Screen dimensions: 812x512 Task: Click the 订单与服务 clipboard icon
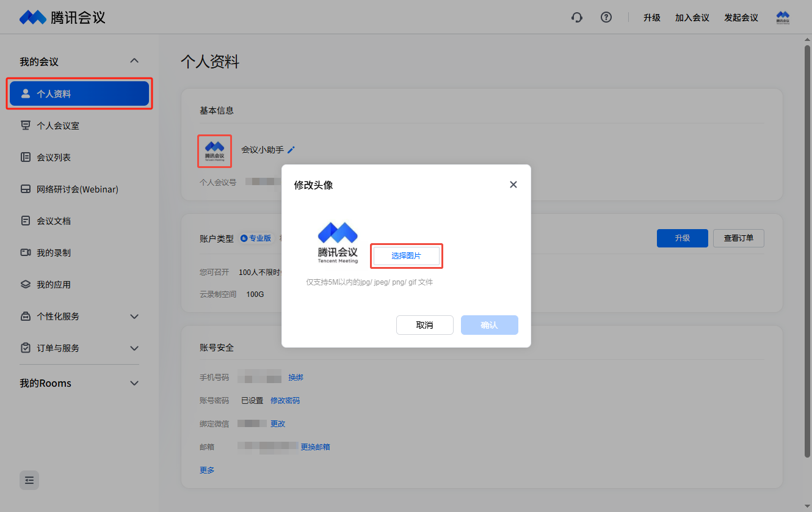[26, 348]
